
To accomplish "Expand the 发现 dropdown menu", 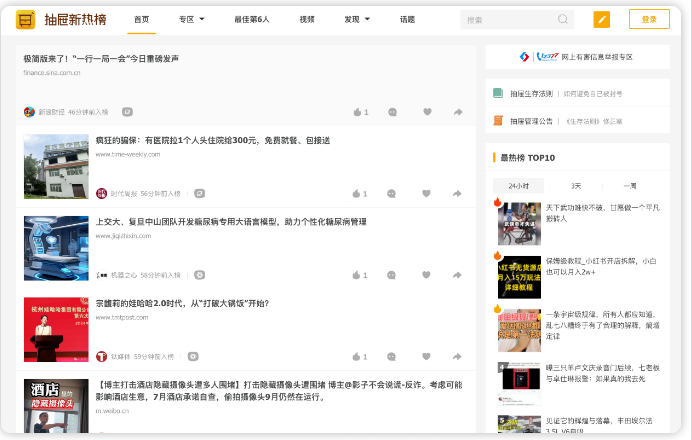I will pyautogui.click(x=357, y=19).
